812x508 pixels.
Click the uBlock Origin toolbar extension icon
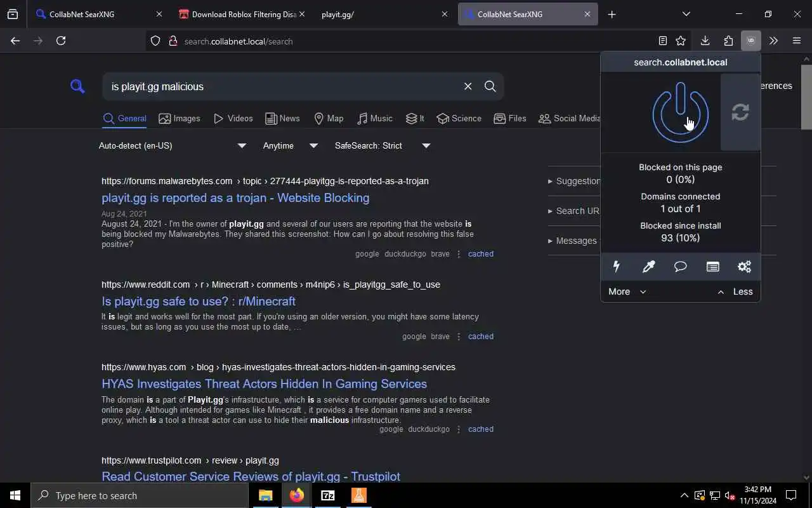[x=750, y=41]
